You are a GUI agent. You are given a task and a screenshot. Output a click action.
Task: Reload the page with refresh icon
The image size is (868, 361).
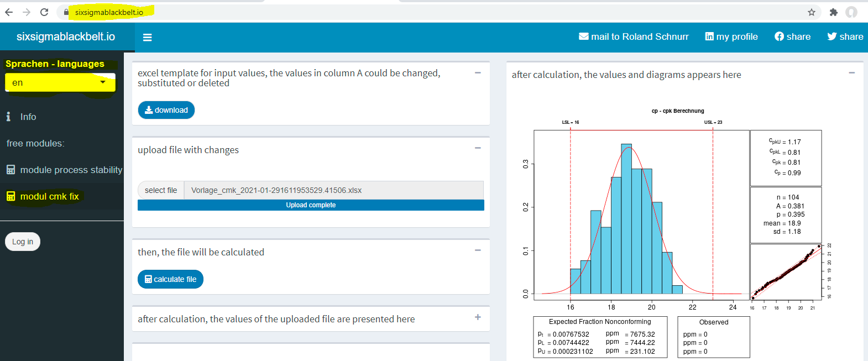44,12
